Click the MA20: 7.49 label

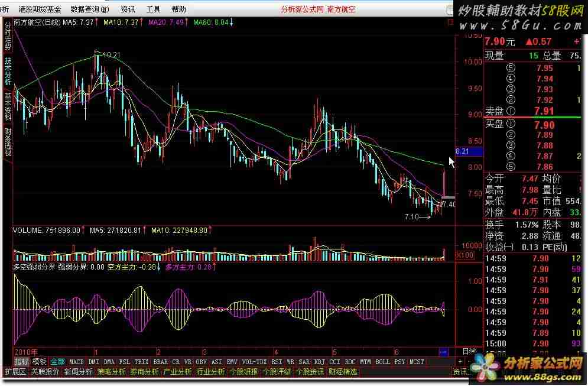pos(165,22)
